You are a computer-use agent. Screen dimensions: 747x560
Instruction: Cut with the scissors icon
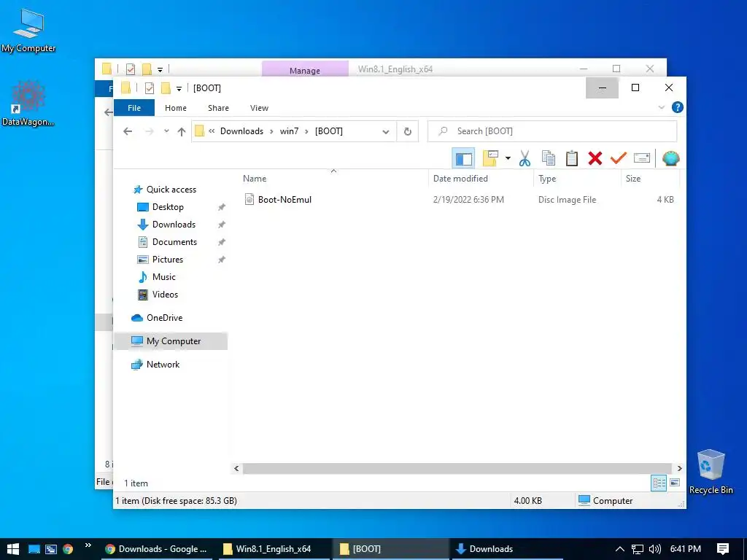(x=525, y=158)
